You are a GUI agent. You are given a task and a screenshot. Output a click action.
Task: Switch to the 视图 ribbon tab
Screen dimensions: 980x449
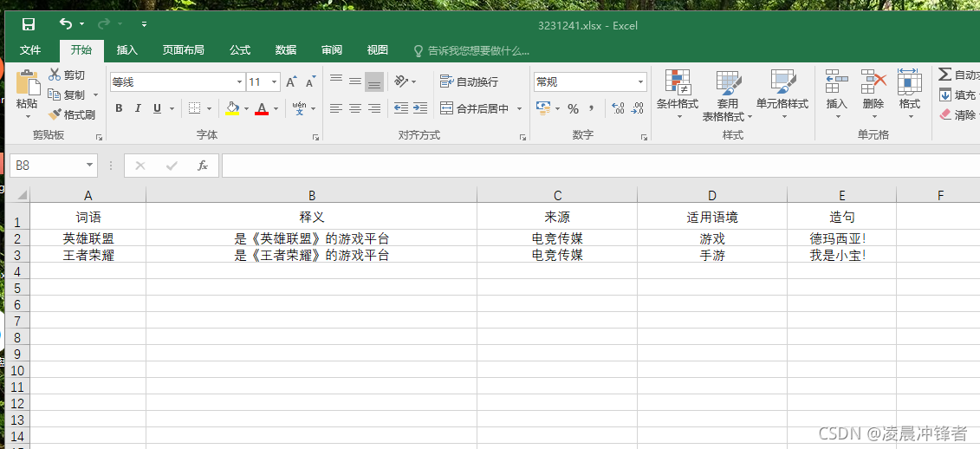coord(378,50)
